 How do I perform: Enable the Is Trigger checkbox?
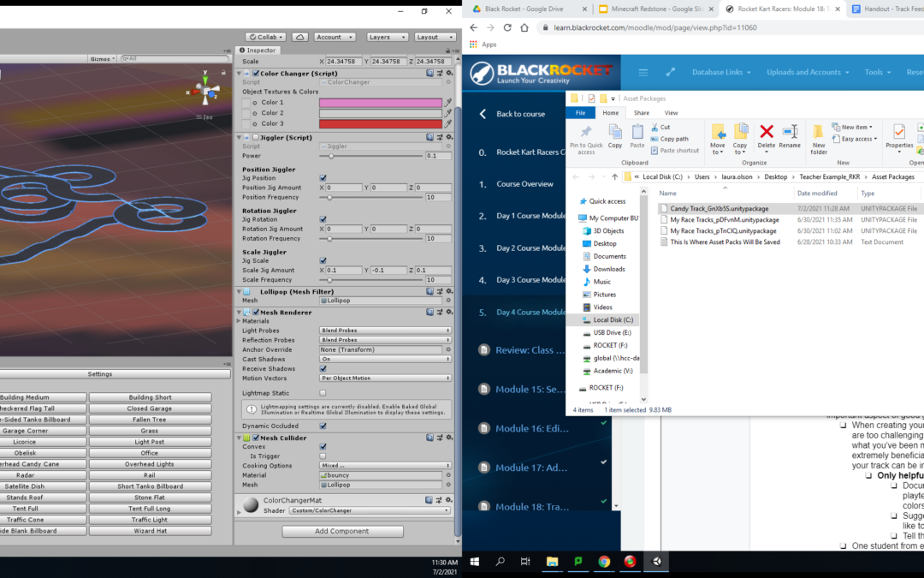tap(323, 456)
